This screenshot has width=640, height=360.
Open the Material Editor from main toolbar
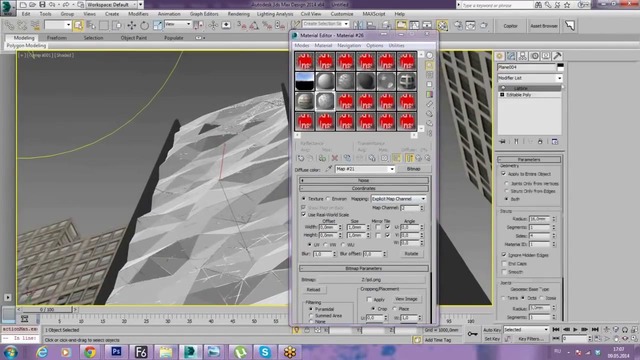tap(443, 25)
